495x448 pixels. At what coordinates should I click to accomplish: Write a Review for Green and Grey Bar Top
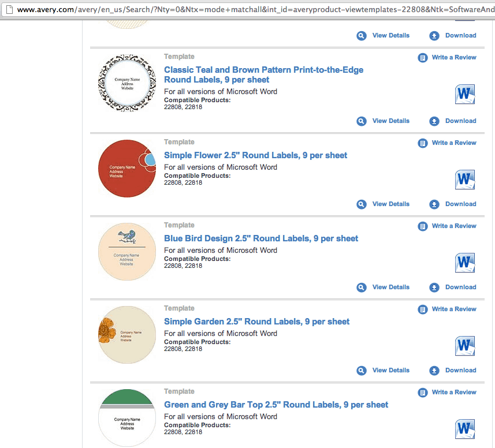coord(454,392)
